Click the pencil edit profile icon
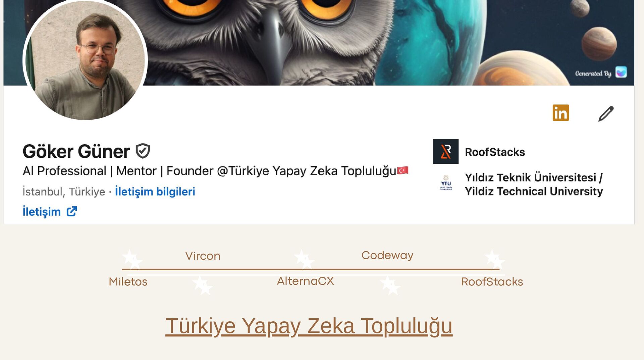This screenshot has height=360, width=644. (606, 114)
